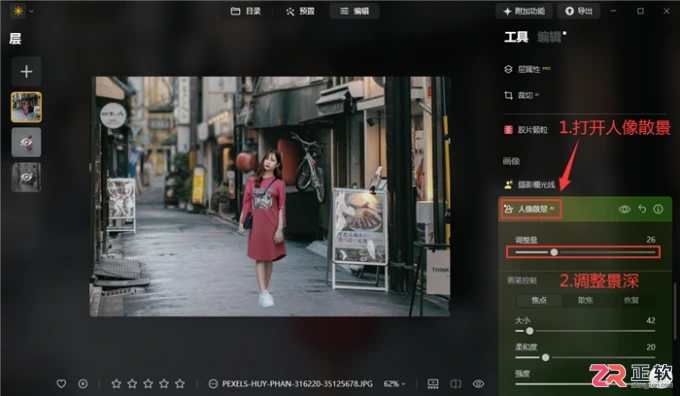
Task: Toggle visibility of the third layer thumbnail
Action: coord(26,177)
